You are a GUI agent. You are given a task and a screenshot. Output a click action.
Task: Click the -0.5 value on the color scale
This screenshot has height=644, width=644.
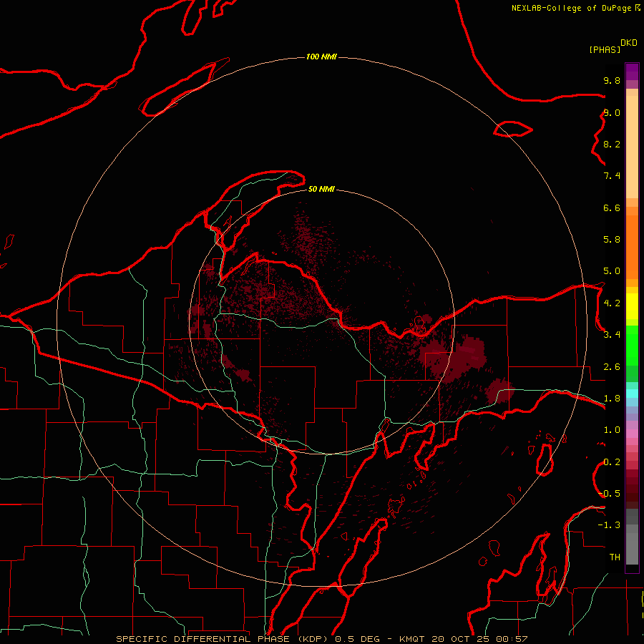(x=609, y=494)
